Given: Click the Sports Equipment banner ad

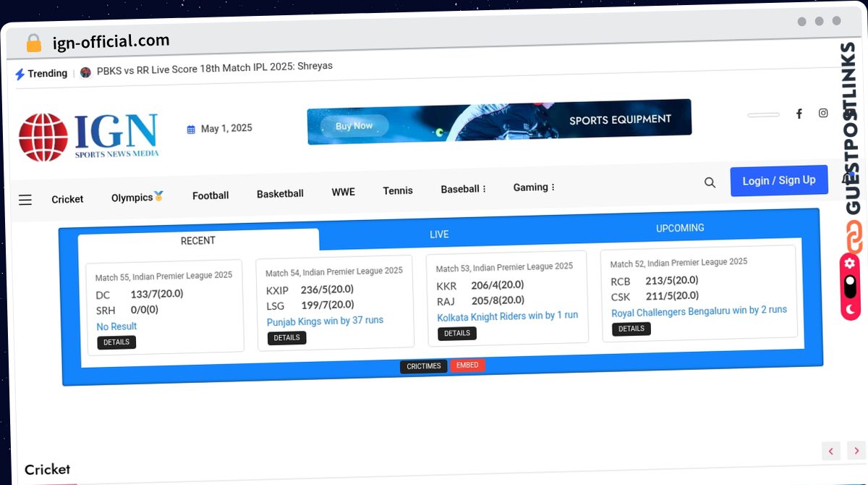Looking at the screenshot, I should coord(499,121).
